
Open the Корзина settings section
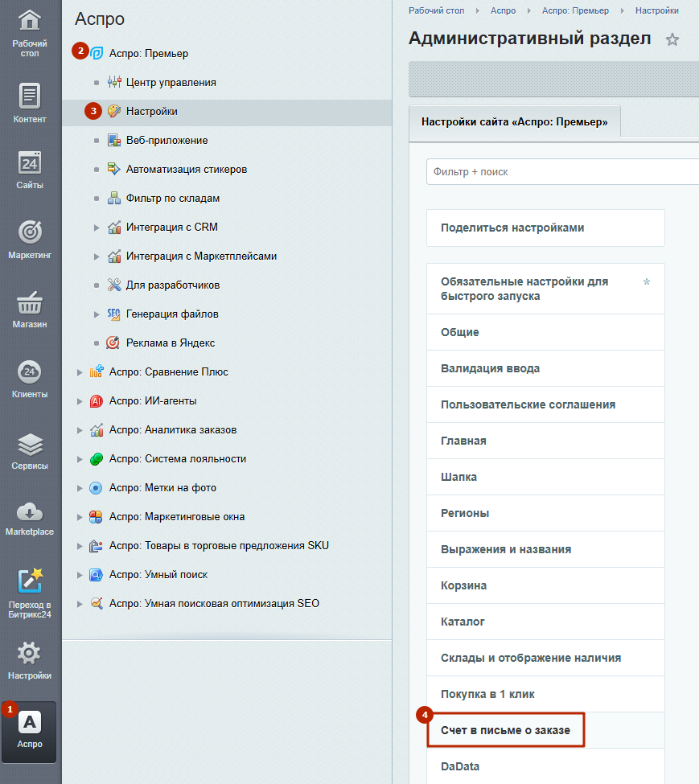545,585
